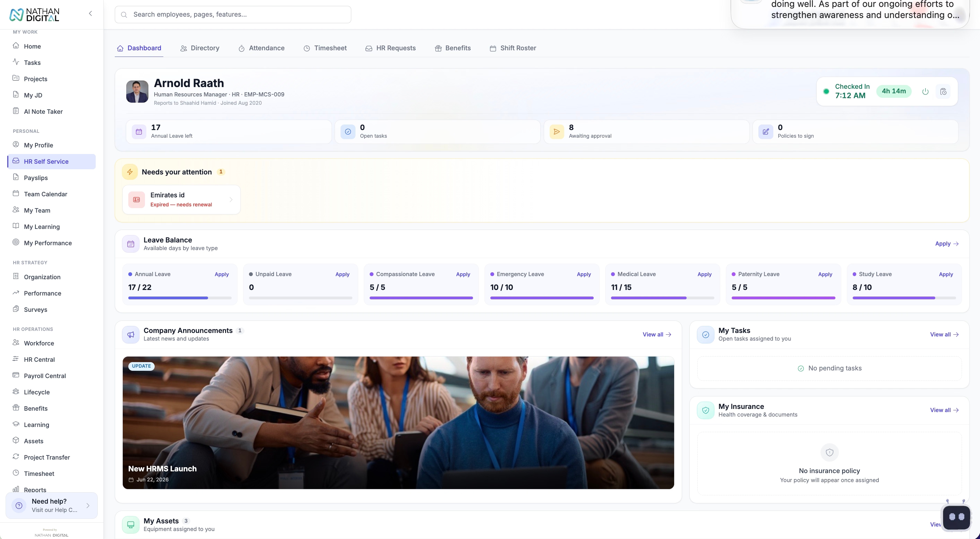
Task: Open the chatbot assistant robot icon
Action: 956,516
